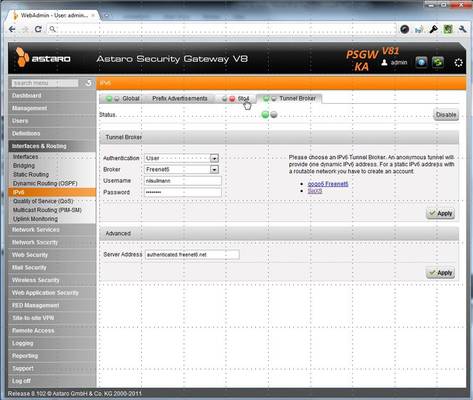Open the browser wrench menu
This screenshot has width=473, height=400.
pyautogui.click(x=462, y=29)
